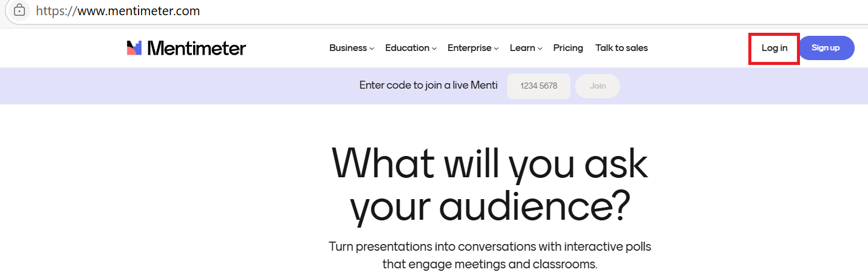
Task: Open the Learn dropdown menu
Action: 522,48
